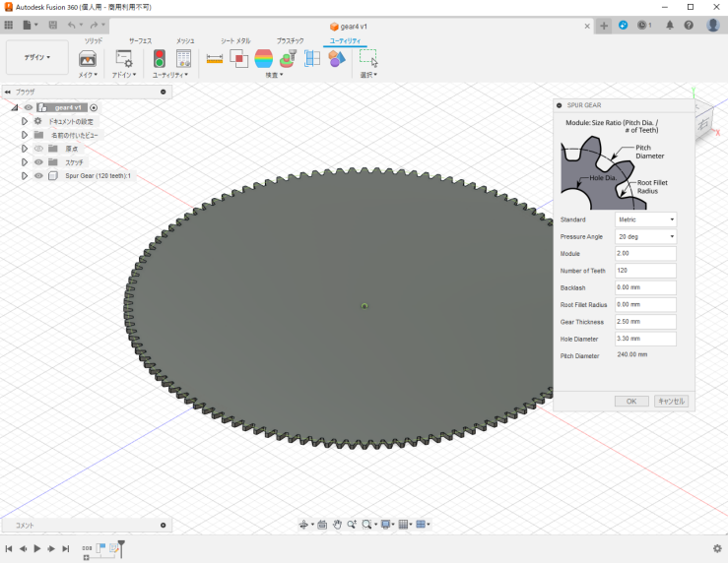Show the 原点 origin folder

click(38, 149)
